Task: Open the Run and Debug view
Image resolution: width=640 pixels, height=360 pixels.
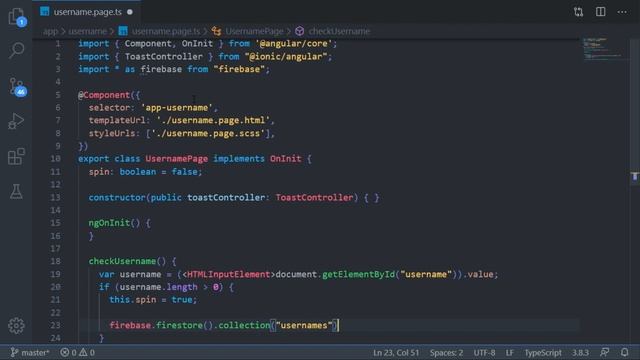Action: (x=16, y=121)
